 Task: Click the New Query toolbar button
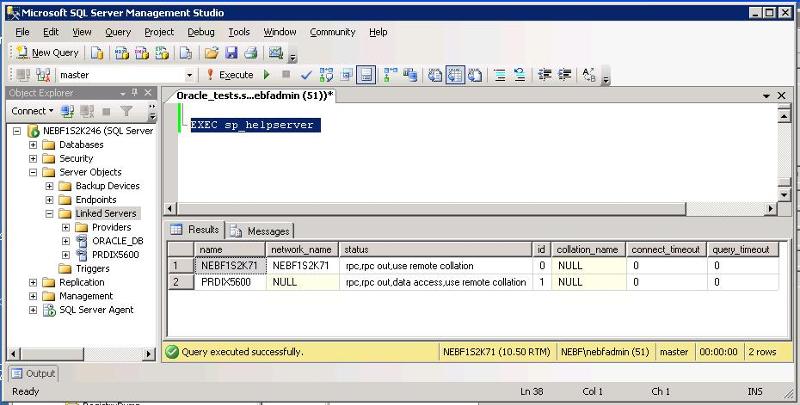click(47, 53)
